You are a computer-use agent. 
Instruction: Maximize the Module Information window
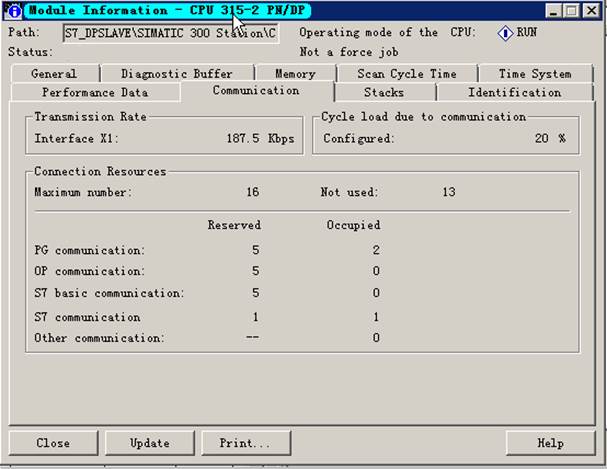[572, 11]
